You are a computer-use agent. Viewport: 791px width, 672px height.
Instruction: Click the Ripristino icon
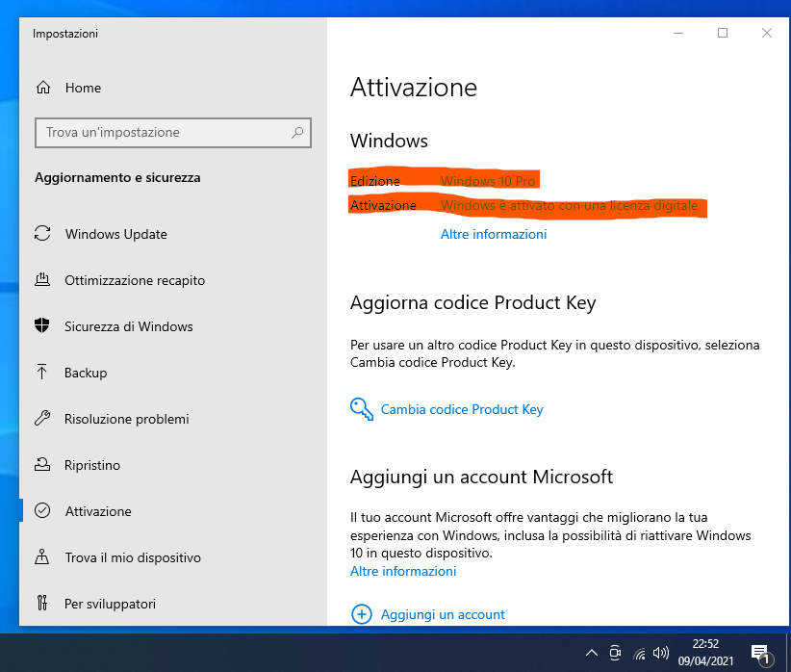click(42, 464)
